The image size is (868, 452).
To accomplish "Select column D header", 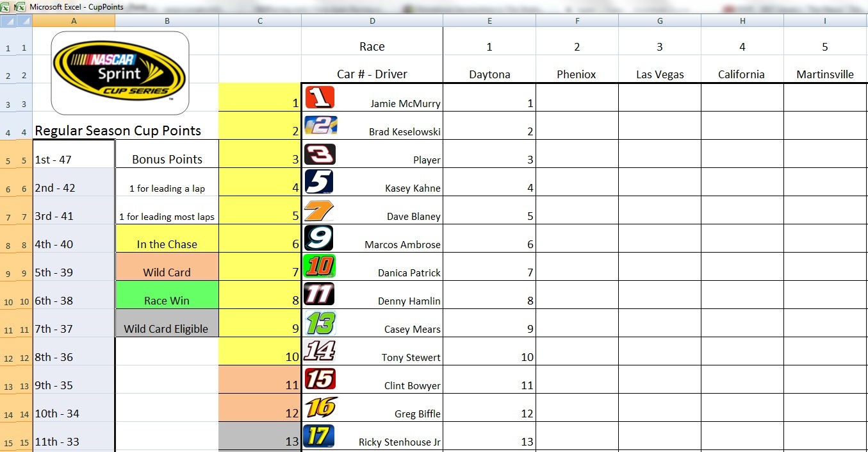I will tap(372, 21).
